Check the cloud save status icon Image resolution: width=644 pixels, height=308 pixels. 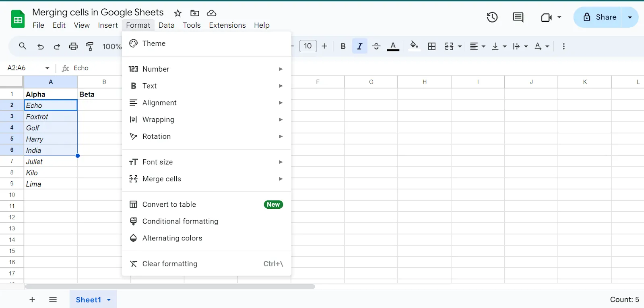pos(211,13)
